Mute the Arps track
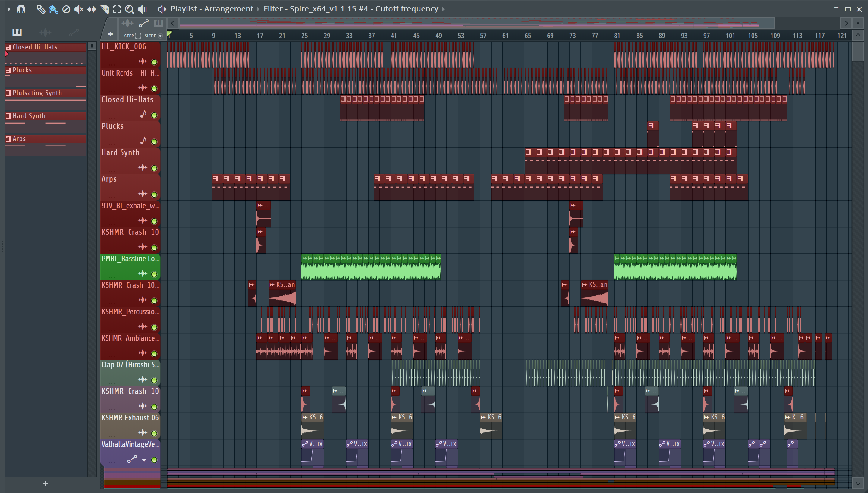The image size is (868, 493). pyautogui.click(x=154, y=195)
